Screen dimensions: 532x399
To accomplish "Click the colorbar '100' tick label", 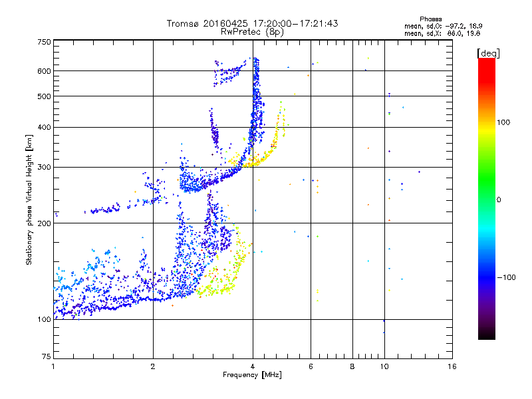I will (503, 122).
